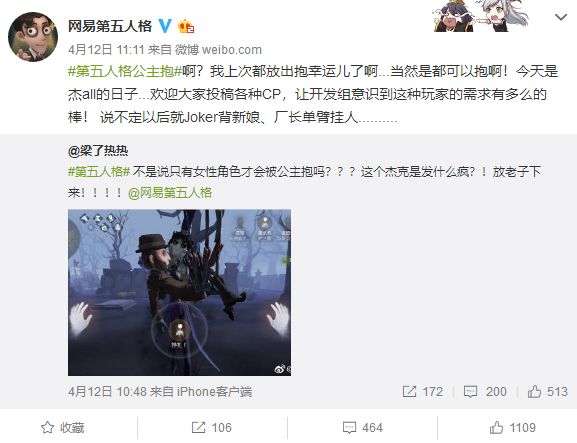The height and width of the screenshot is (443, 577).
Task: Enlarge the game screenshot thumbnail
Action: 180,293
